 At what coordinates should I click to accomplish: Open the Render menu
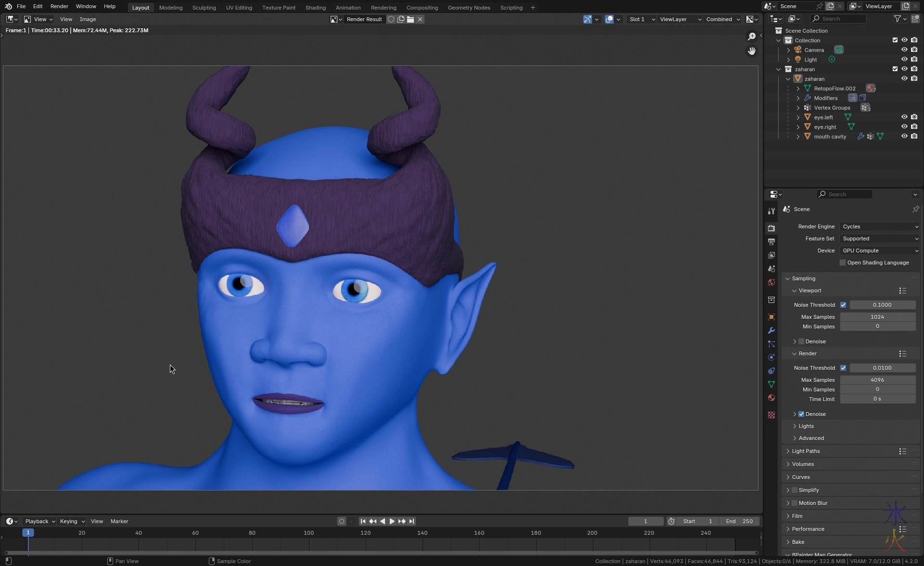[59, 6]
